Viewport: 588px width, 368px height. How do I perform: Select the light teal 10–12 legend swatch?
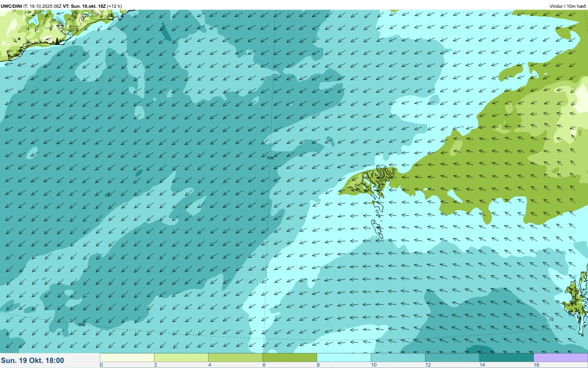coord(398,357)
